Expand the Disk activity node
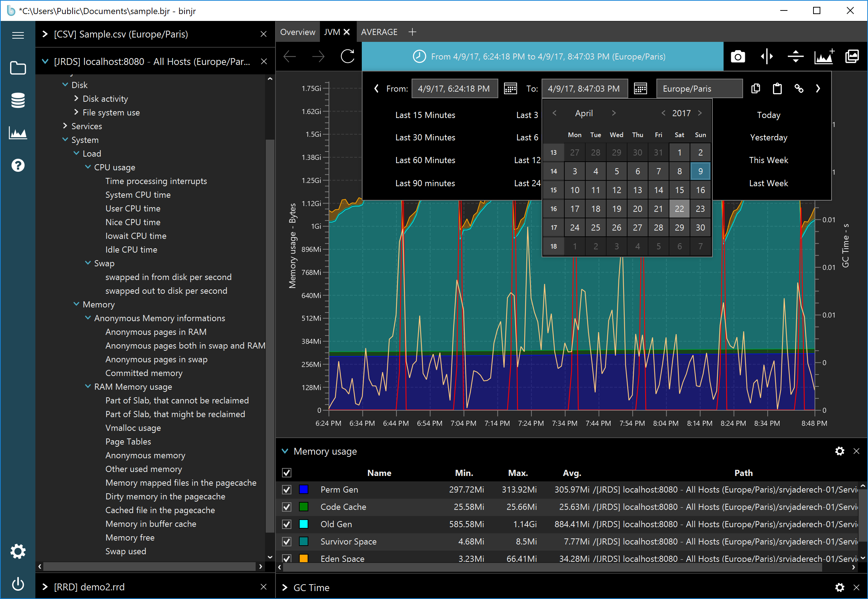The image size is (868, 599). [76, 99]
